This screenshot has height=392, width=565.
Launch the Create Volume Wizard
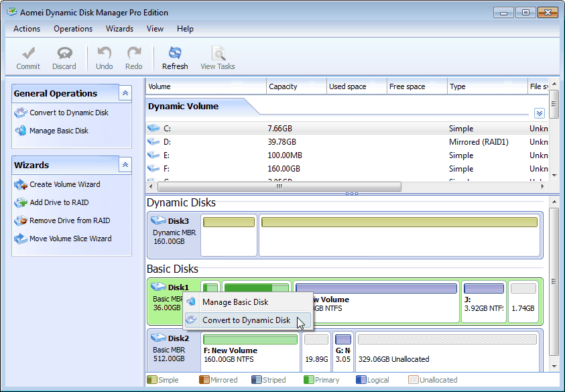[x=64, y=184]
